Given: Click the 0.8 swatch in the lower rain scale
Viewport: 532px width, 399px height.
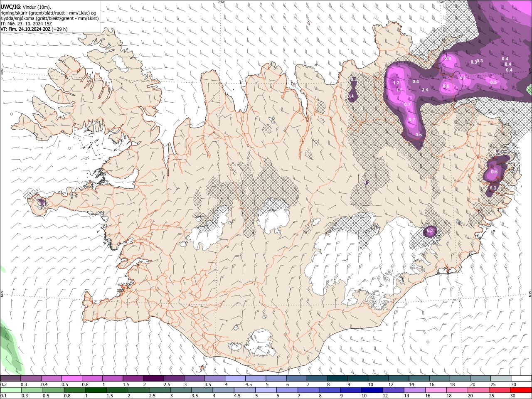Looking at the screenshot, I should (x=74, y=390).
